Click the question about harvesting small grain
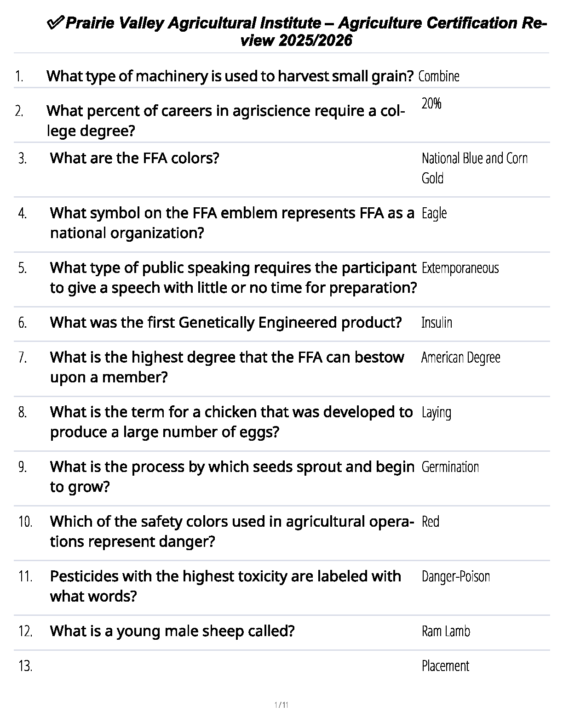 point(230,76)
